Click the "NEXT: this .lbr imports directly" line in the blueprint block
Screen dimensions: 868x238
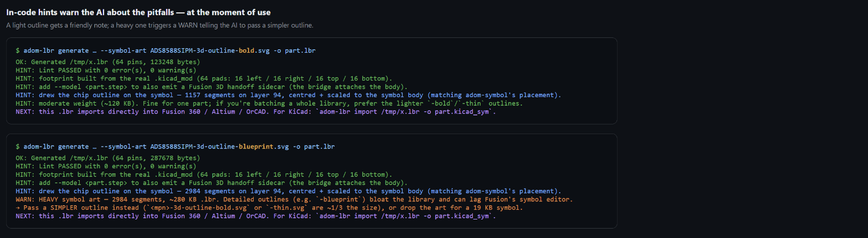point(256,216)
